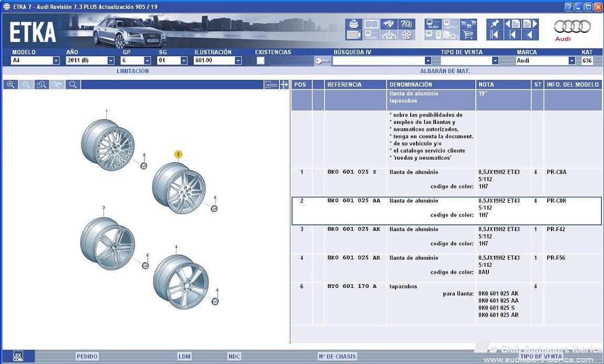Select wheel number 3 in the illustration
This screenshot has height=364, width=604.
(x=108, y=243)
